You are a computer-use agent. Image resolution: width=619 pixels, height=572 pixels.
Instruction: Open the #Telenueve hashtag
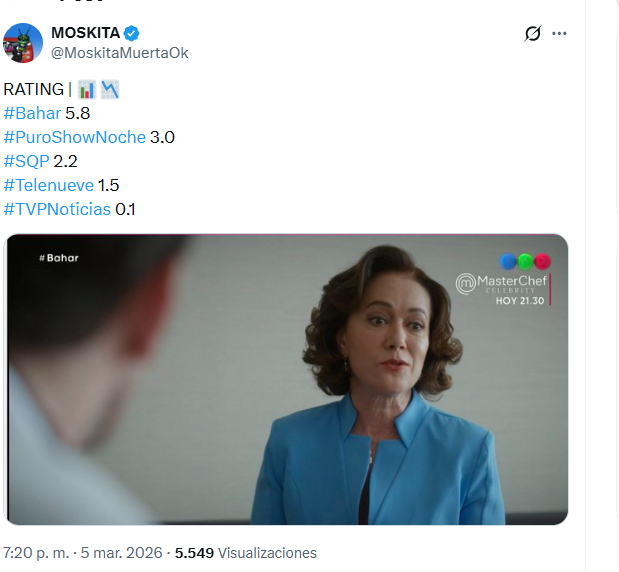pos(49,185)
